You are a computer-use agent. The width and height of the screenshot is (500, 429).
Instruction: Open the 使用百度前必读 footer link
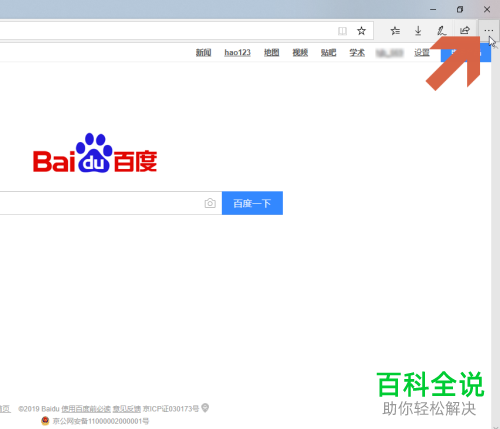tap(86, 409)
